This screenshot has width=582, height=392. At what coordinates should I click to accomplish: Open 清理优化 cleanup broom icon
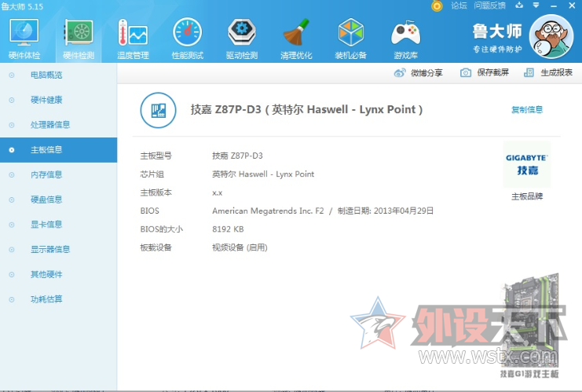[296, 39]
